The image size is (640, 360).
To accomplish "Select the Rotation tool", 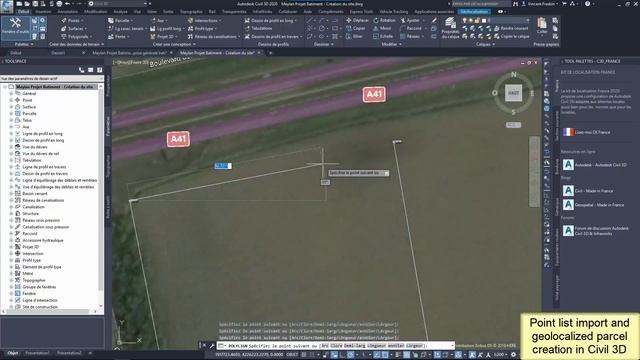I will 384,20.
